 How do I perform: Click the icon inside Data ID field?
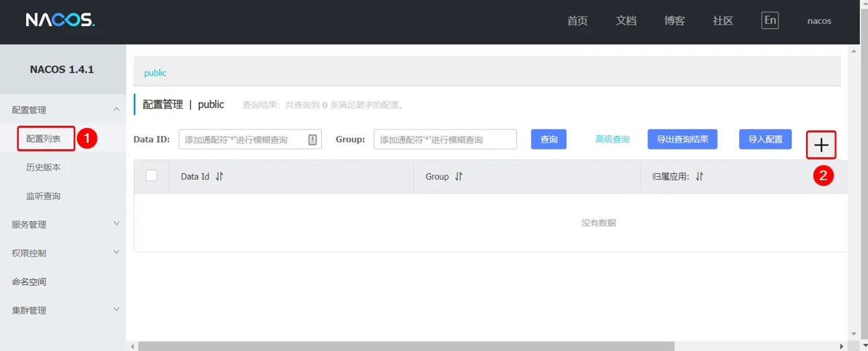tap(312, 140)
